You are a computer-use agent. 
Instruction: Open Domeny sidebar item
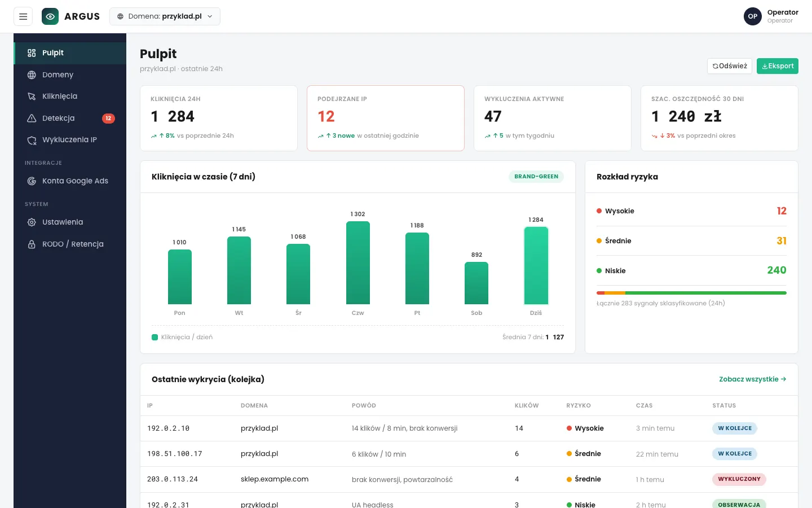point(70,75)
